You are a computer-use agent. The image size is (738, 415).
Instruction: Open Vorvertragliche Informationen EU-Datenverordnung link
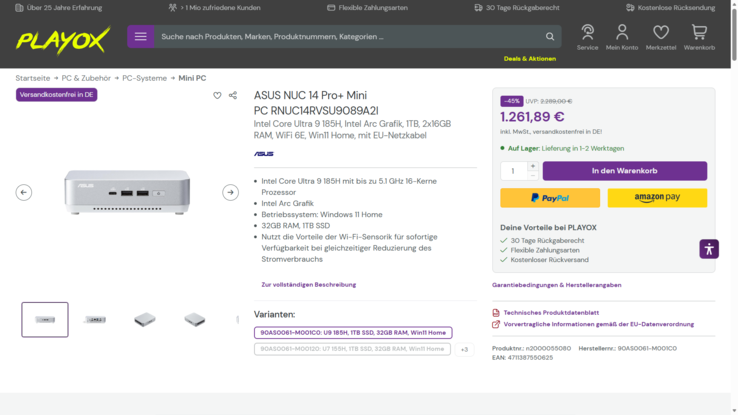tap(599, 324)
